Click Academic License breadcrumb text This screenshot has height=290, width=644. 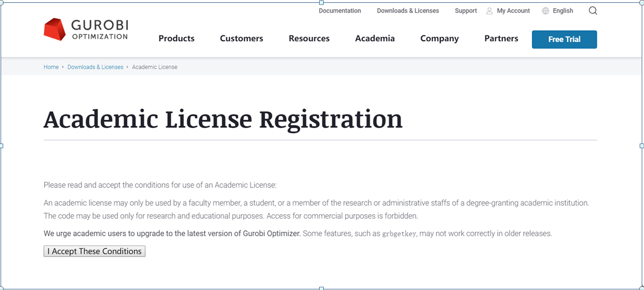tap(154, 67)
